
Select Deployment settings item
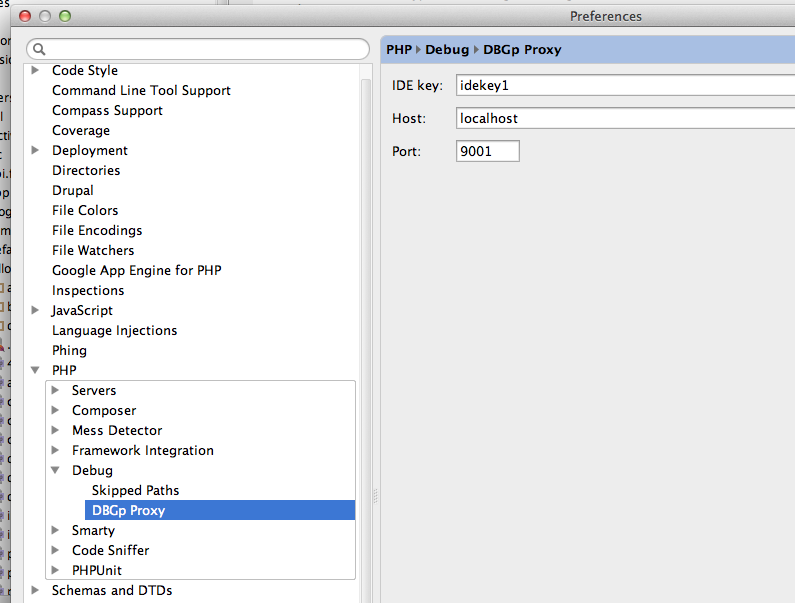(90, 151)
